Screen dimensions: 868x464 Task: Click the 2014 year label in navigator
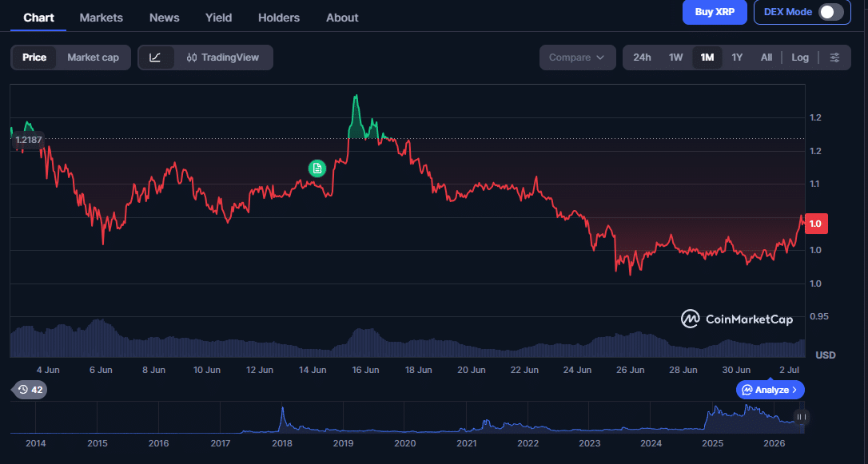35,443
